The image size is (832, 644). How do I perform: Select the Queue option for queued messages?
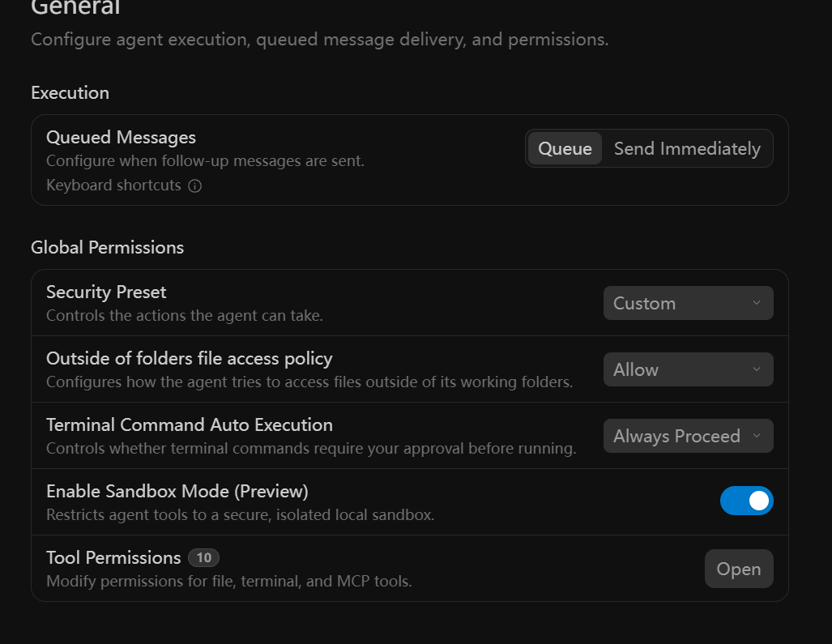(565, 148)
